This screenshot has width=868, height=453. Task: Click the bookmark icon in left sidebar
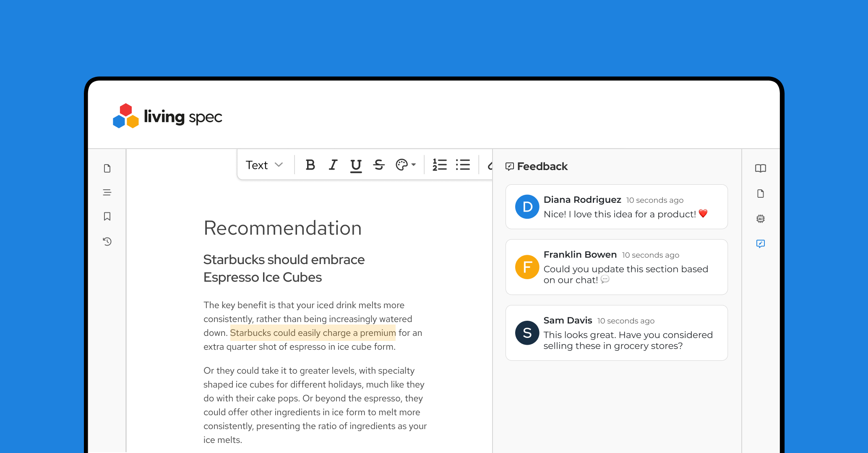[107, 217]
